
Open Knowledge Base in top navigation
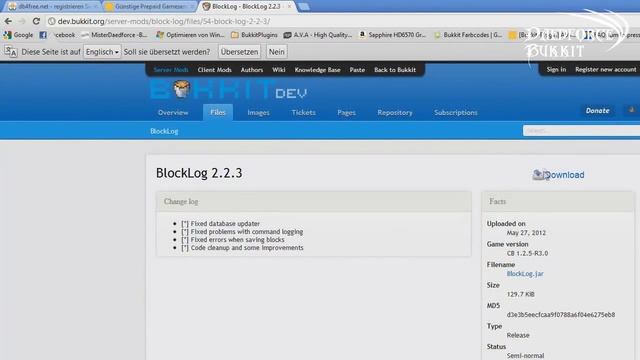click(318, 70)
